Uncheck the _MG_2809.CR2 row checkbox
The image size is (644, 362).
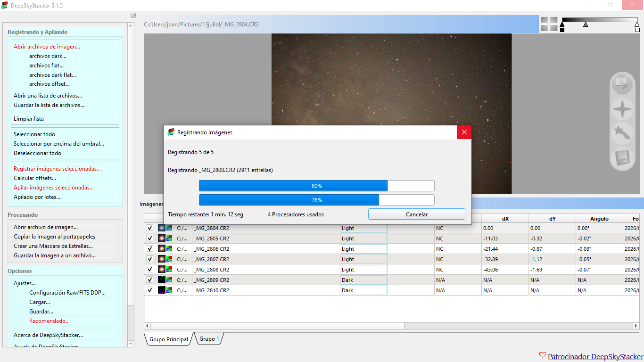[x=150, y=280]
